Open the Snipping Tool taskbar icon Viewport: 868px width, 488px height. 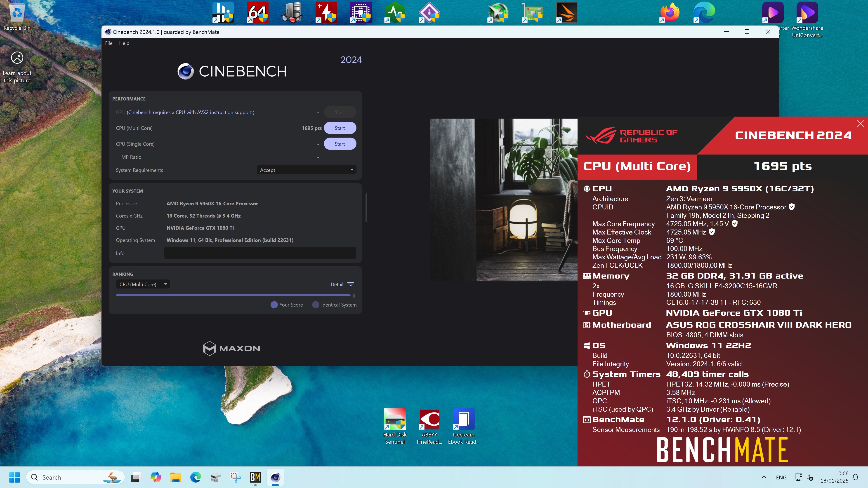[x=236, y=477]
